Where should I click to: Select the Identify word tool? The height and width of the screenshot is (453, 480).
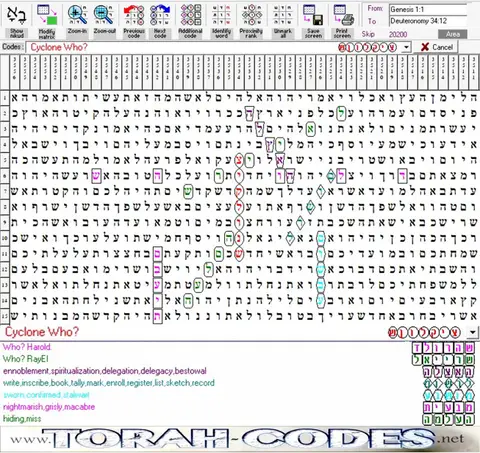click(221, 15)
